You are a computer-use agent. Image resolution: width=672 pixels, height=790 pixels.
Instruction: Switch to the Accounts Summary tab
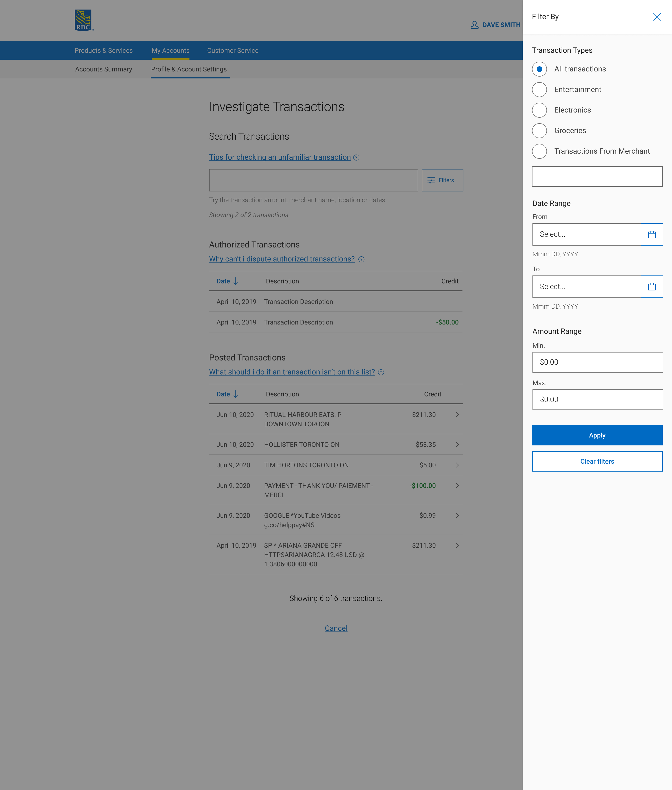click(103, 69)
